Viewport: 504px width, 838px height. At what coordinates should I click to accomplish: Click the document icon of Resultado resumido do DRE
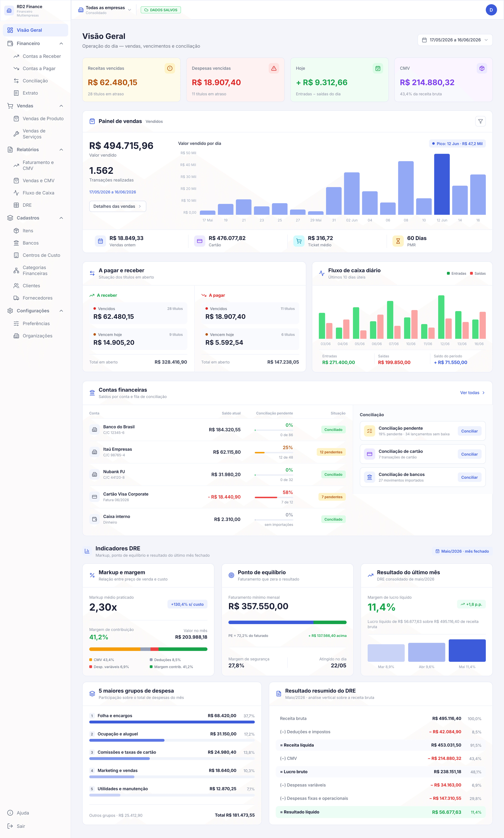click(279, 694)
